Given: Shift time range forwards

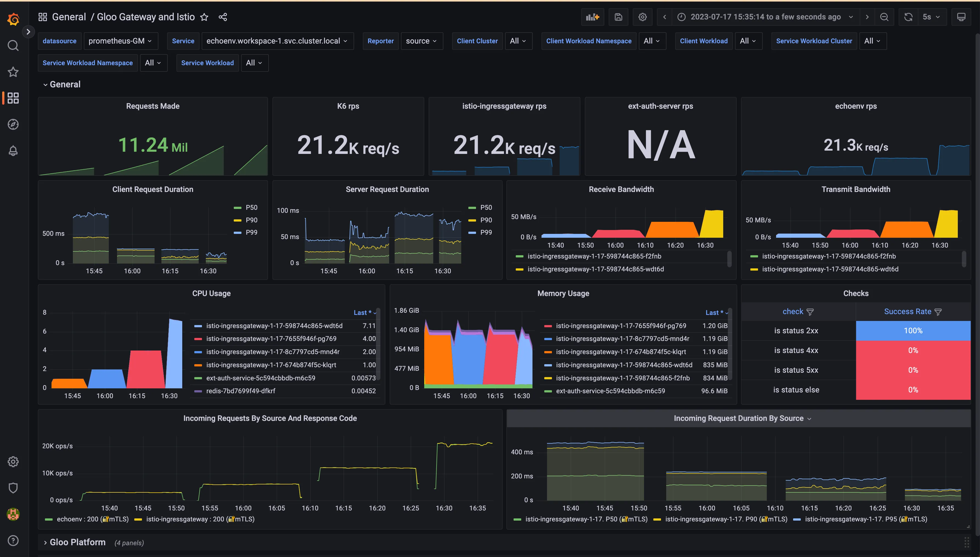Looking at the screenshot, I should click(867, 17).
